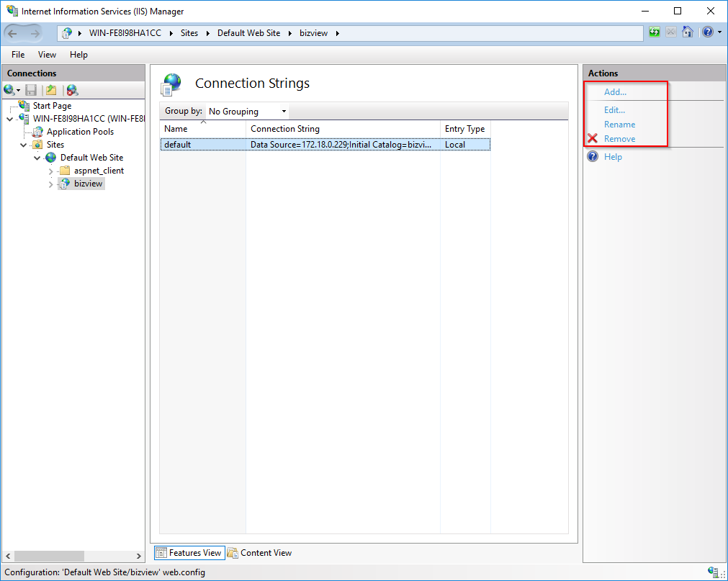Screen dimensions: 728x581
Task: Select the 'default' connection string row
Action: click(325, 144)
